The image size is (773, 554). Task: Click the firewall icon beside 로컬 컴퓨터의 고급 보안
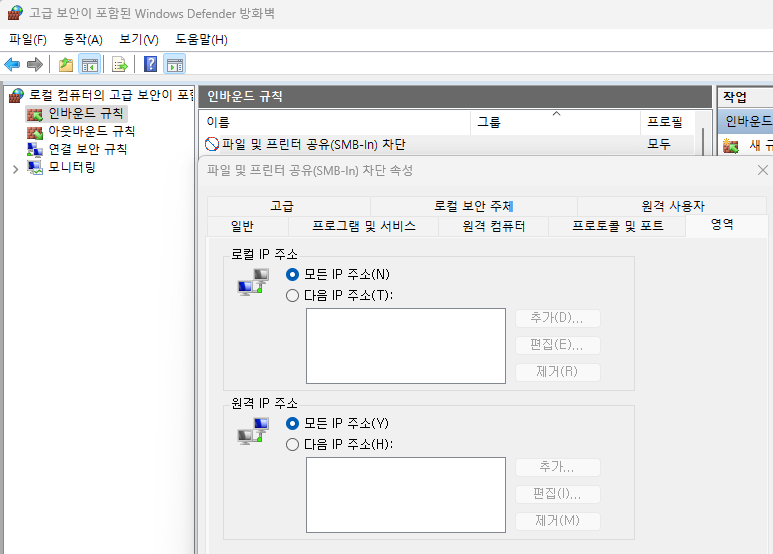pyautogui.click(x=16, y=96)
